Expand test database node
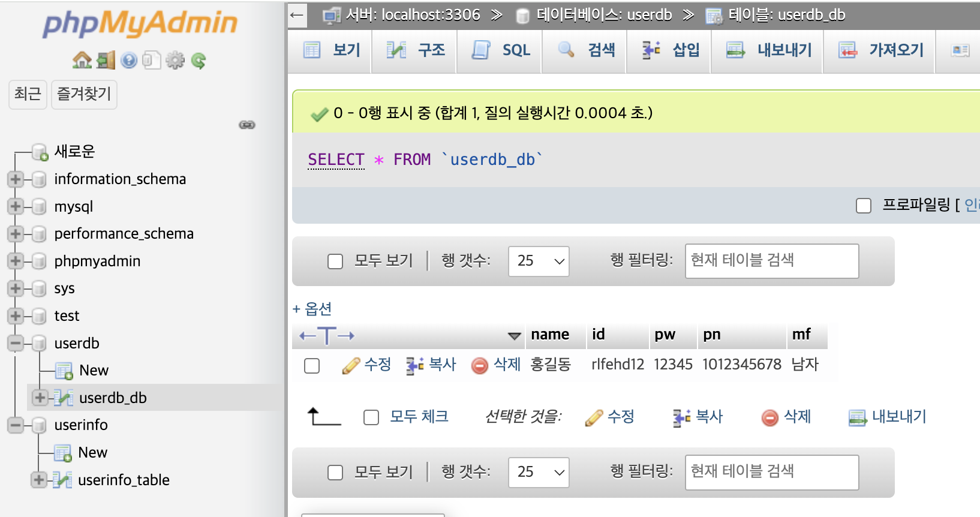 click(16, 315)
